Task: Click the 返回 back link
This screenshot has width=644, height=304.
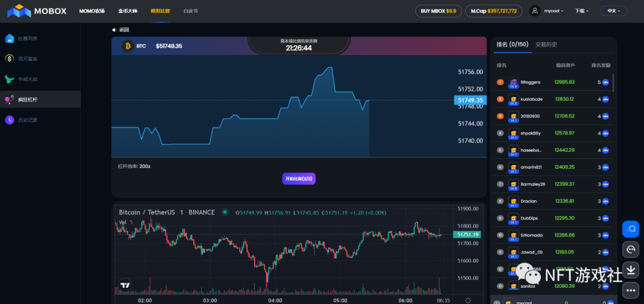Action: 124,30
